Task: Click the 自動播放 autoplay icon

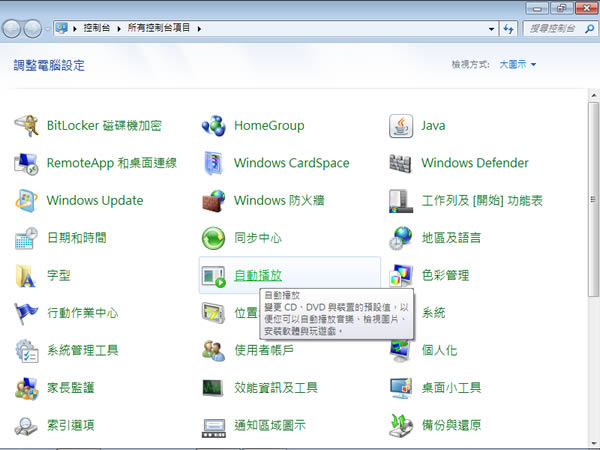Action: pos(214,276)
